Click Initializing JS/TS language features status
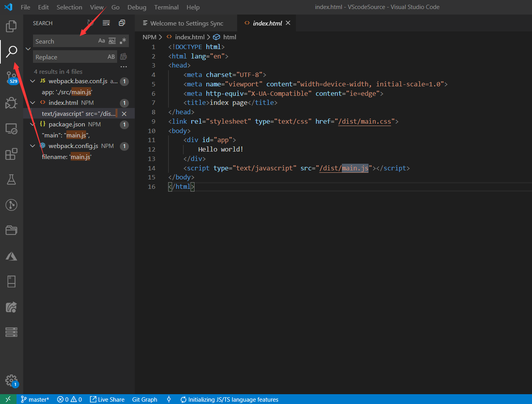This screenshot has width=532, height=404. coord(229,399)
